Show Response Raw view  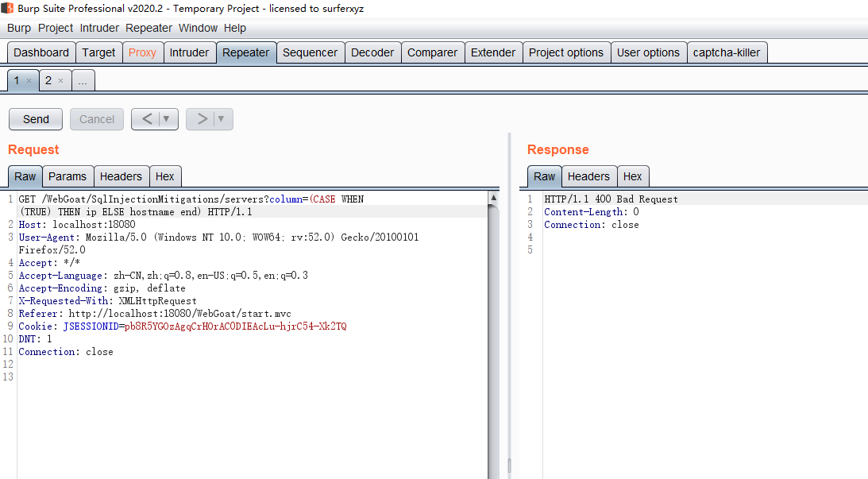click(544, 176)
